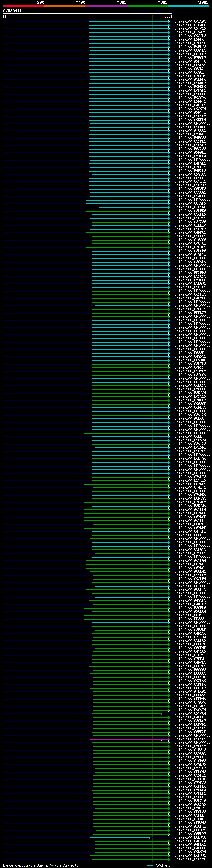Open hit UniRef100_B3H4B6
Screen dimensions: 212x868
coord(190,25)
